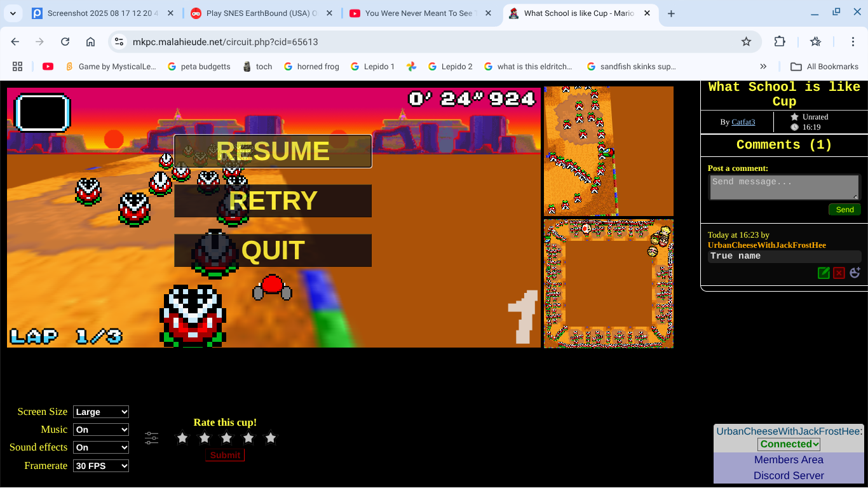Open the 'peta budgetts' bookmark
Screen dimensions: 868x488
click(x=198, y=66)
